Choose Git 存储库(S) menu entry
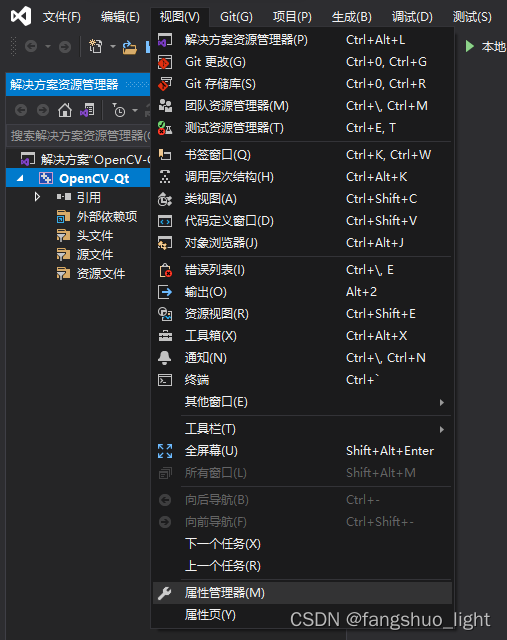This screenshot has width=507, height=640. (302, 84)
